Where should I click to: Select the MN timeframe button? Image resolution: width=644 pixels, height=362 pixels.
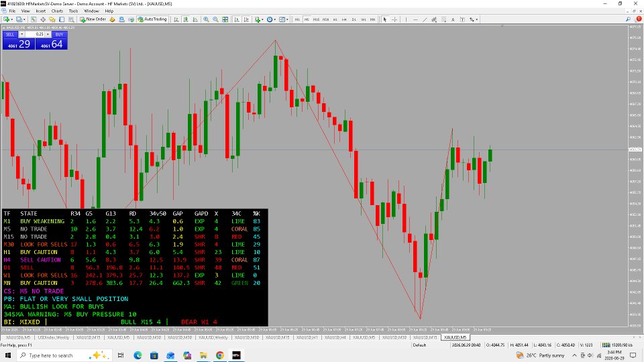pyautogui.click(x=372, y=19)
